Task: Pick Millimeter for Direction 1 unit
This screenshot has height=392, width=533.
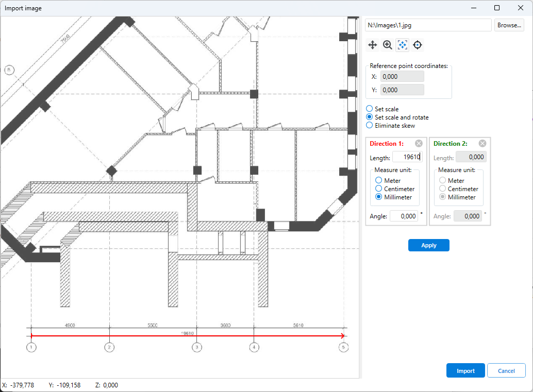Action: click(x=379, y=197)
